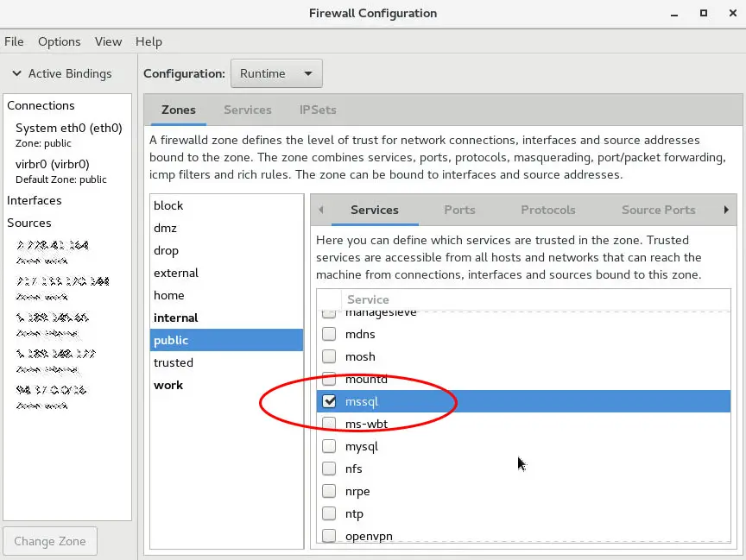Switch to the Ports tab
Viewport: 746px width, 560px height.
coord(459,210)
